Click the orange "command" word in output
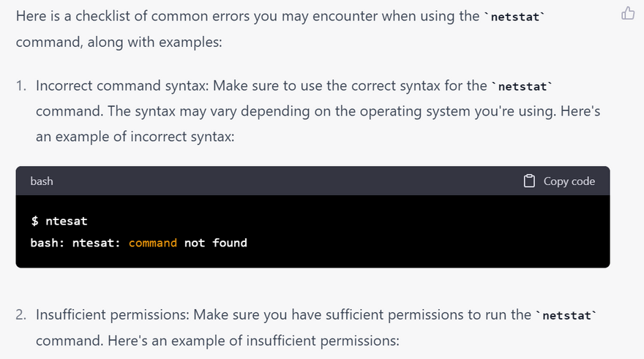The width and height of the screenshot is (644, 359). (153, 243)
